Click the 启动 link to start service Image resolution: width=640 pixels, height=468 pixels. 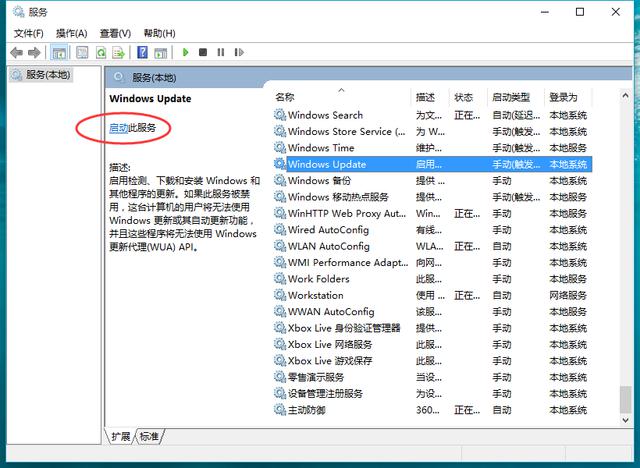(119, 128)
